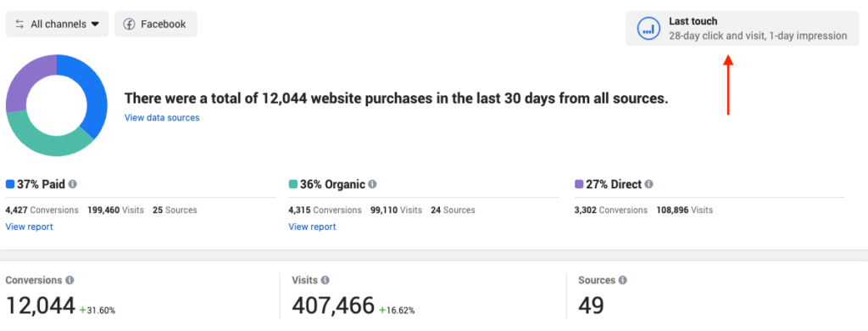
Task: Open View report under Organic
Action: point(312,227)
